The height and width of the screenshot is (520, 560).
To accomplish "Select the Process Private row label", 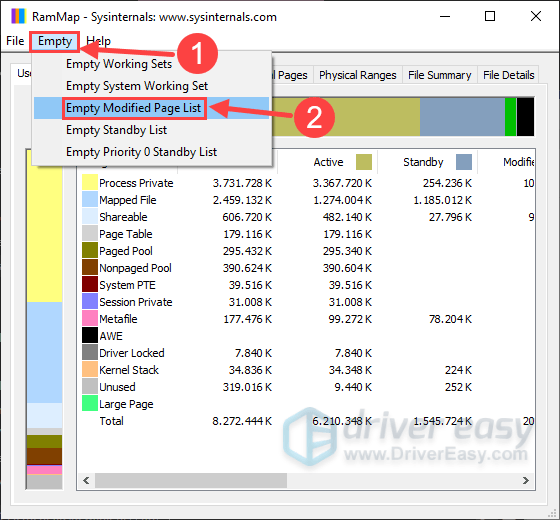I will (x=136, y=183).
